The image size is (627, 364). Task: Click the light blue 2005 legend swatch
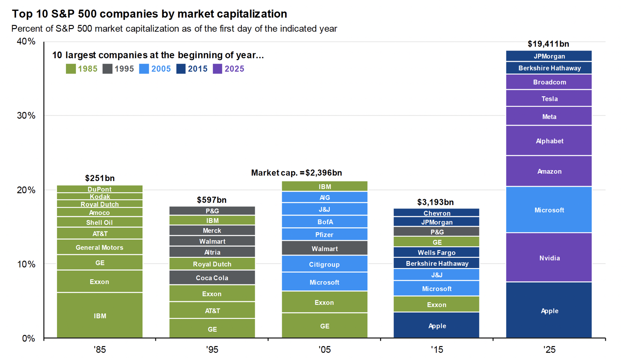pos(144,69)
